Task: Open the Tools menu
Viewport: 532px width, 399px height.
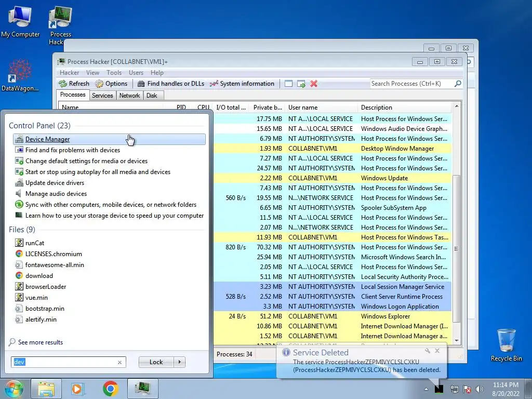Action: point(114,73)
